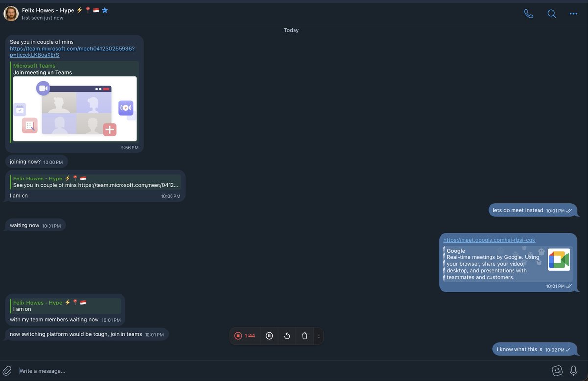This screenshot has height=381, width=588.
Task: Open the Felix Howes - Hype chat title
Action: (x=48, y=10)
